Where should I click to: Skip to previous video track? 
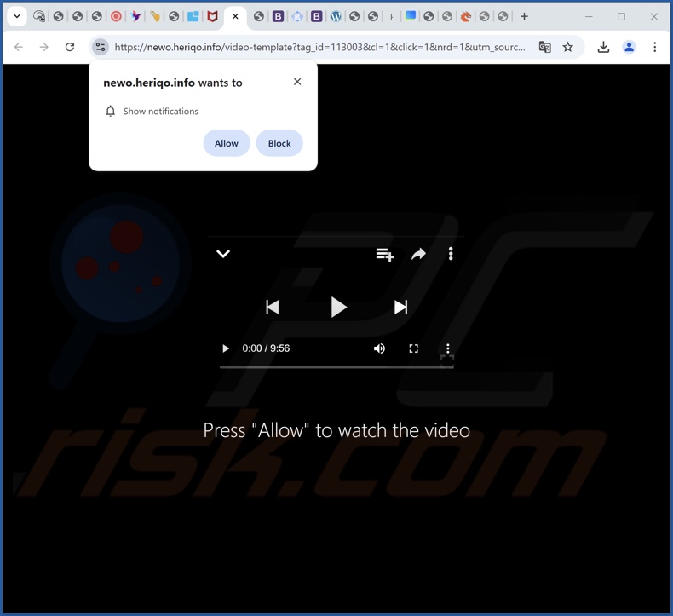coord(273,308)
